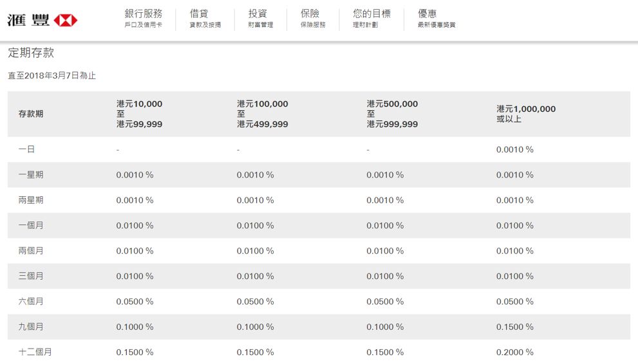Click 一星期 rate in 港元100,000 column
Viewport: 638px width, 364px height.
255,175
